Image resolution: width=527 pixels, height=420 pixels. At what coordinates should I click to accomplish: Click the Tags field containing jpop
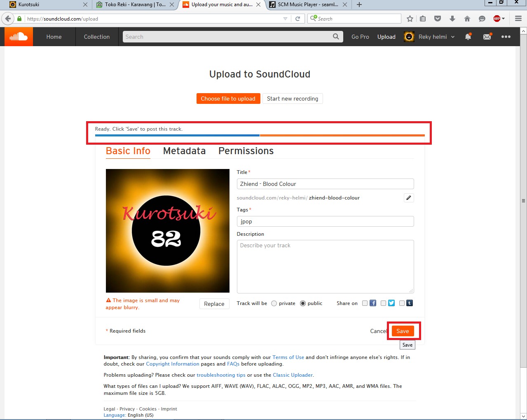[x=325, y=221]
